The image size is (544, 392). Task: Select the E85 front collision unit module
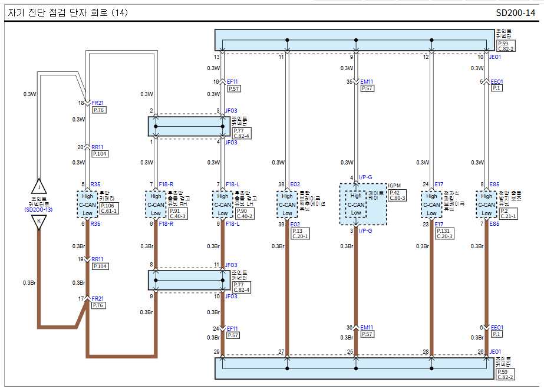pos(486,204)
